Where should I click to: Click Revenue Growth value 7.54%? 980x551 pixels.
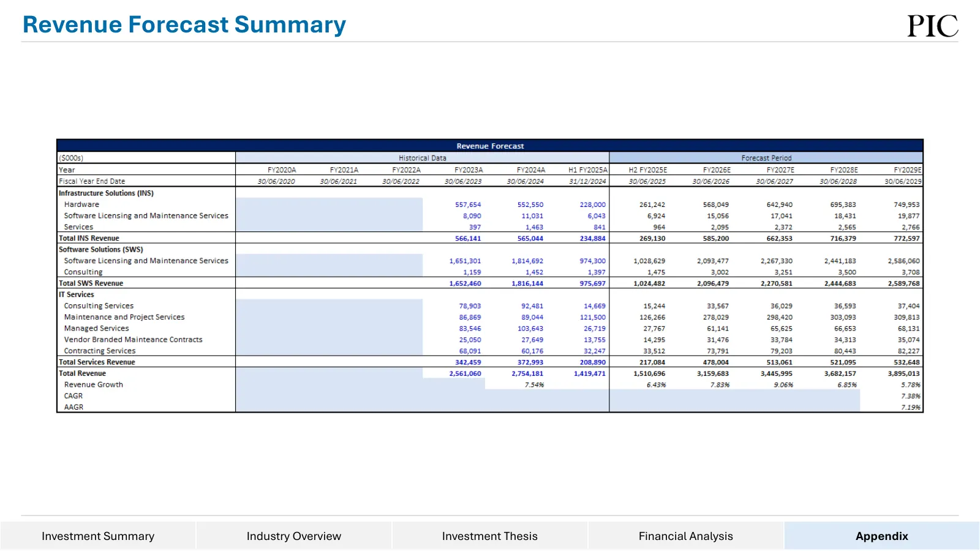(x=534, y=385)
